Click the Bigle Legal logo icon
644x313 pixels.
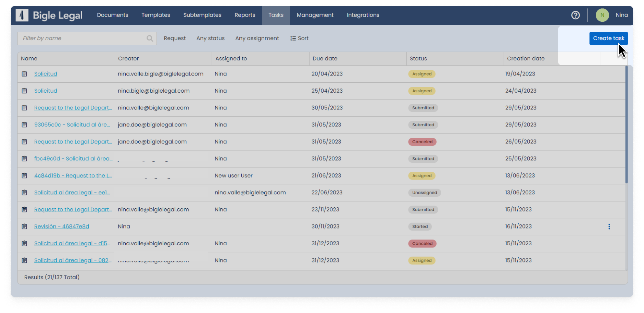pyautogui.click(x=22, y=15)
